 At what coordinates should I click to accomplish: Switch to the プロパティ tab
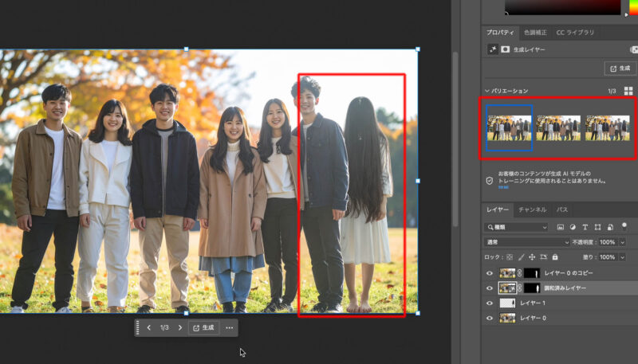click(x=500, y=33)
